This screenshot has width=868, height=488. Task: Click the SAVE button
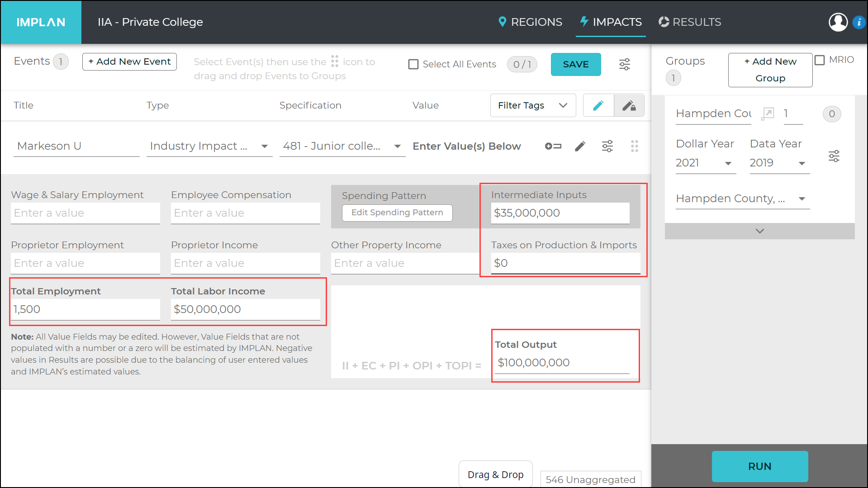[x=575, y=64]
